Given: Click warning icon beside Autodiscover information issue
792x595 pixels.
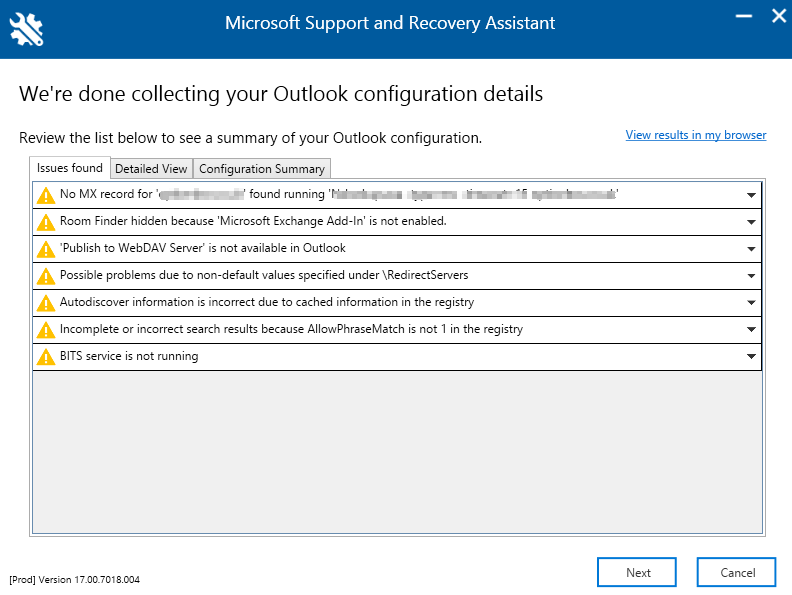Looking at the screenshot, I should tap(46, 303).
